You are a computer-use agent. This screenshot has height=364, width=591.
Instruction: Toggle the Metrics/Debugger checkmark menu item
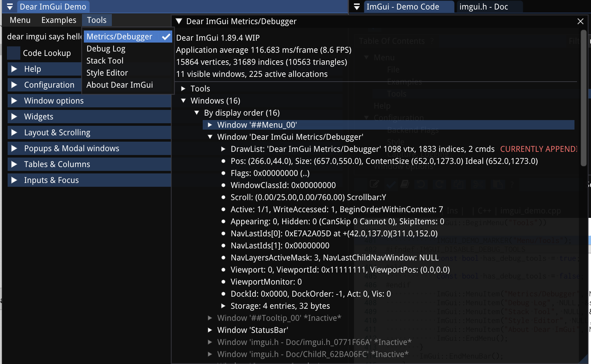click(x=128, y=37)
